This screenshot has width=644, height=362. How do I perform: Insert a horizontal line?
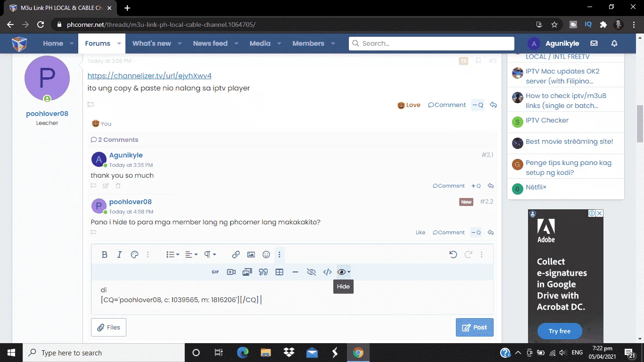(295, 272)
